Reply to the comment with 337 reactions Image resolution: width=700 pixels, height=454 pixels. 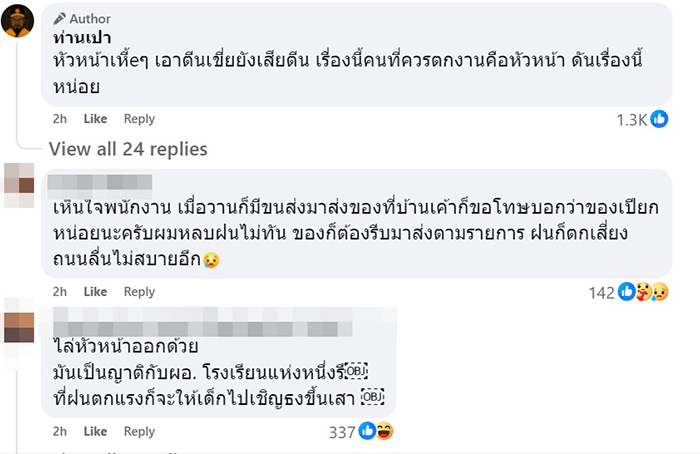point(139,432)
